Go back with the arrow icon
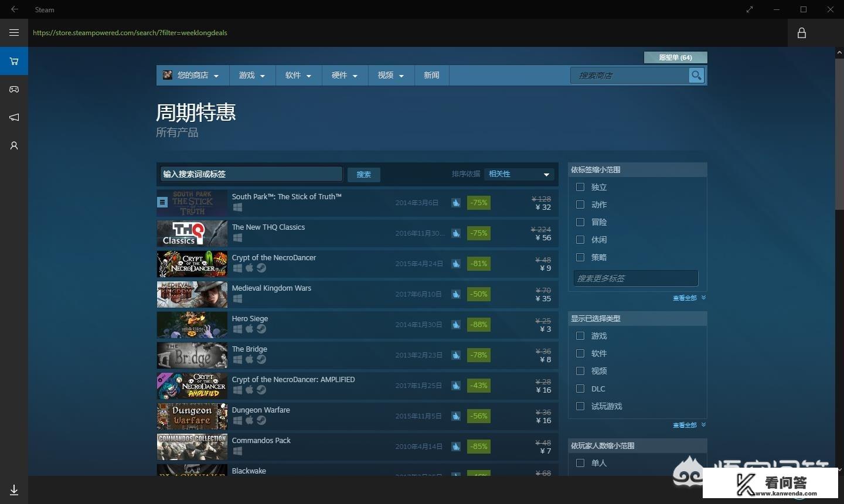Image resolution: width=844 pixels, height=504 pixels. tap(14, 9)
